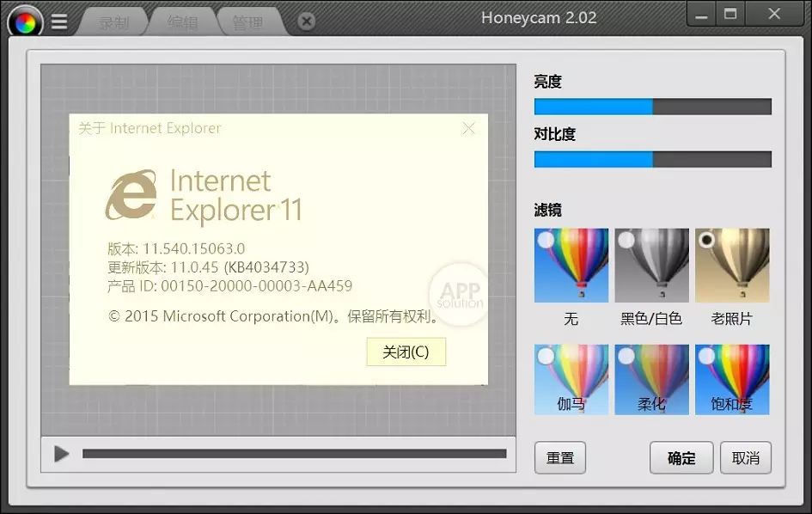
Task: Click the Honeycam color wheel logo
Action: pos(25,21)
